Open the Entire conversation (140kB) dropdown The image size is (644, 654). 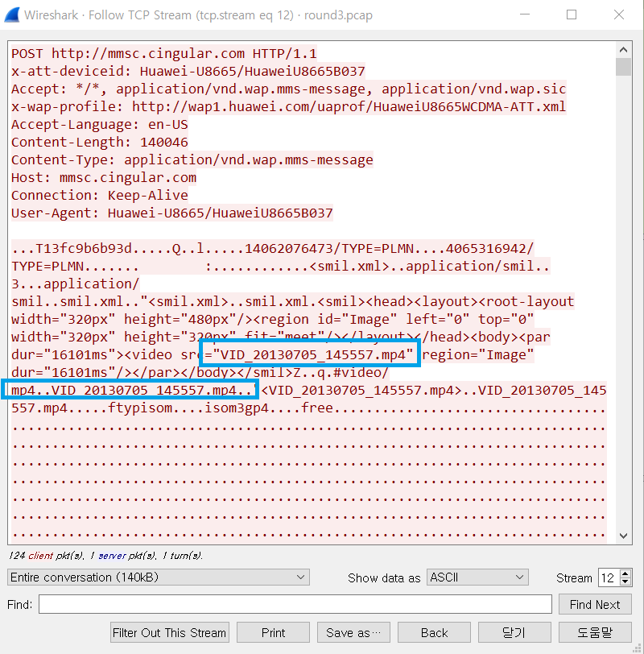[159, 577]
